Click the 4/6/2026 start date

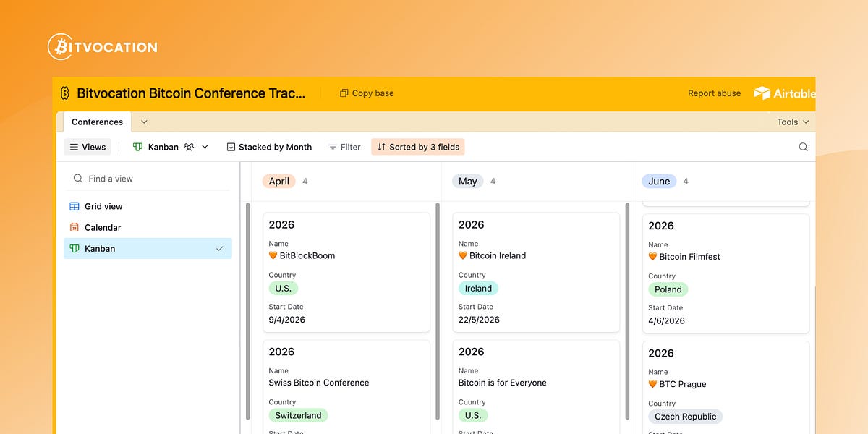666,320
